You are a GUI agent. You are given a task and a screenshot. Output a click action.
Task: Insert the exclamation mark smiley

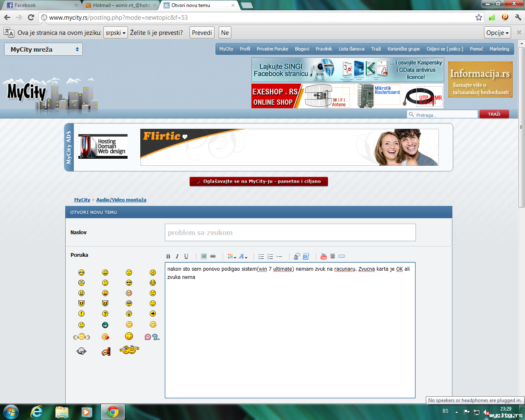pyautogui.click(x=81, y=314)
